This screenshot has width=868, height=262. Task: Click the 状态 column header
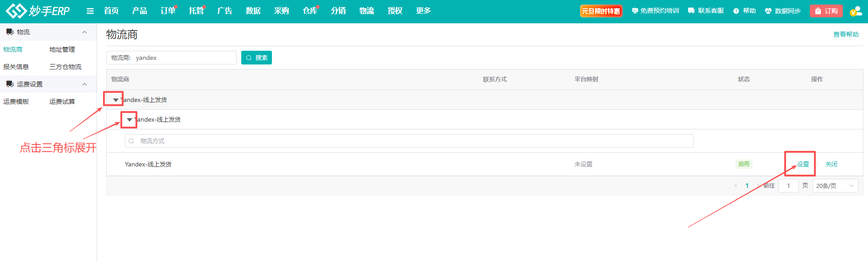pyautogui.click(x=744, y=79)
